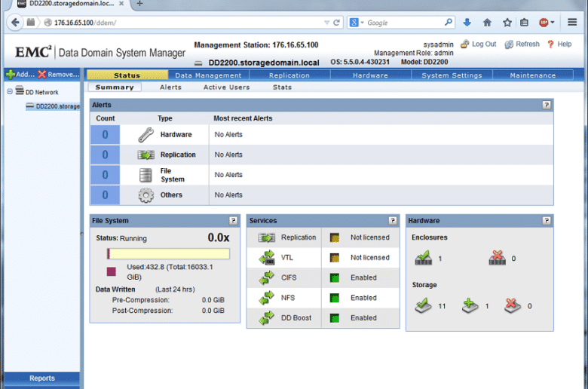Image resolution: width=588 pixels, height=389 pixels.
Task: Open the Reports panel bar
Action: pyautogui.click(x=42, y=378)
